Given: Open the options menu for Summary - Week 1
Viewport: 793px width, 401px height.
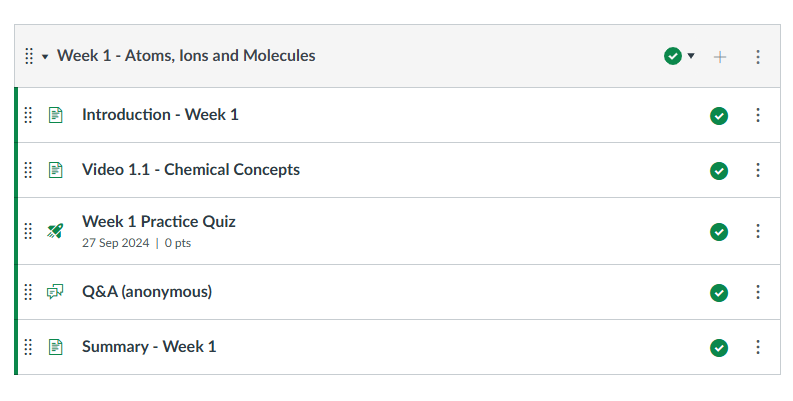Looking at the screenshot, I should (x=758, y=347).
